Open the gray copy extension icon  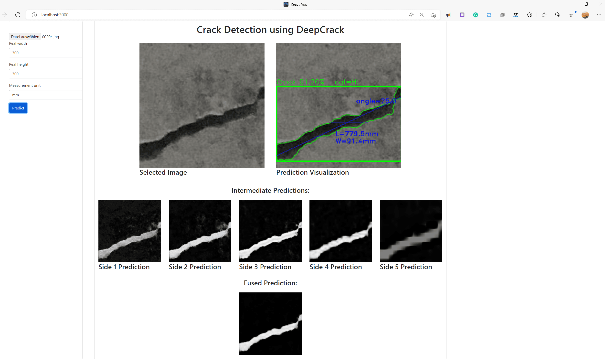click(502, 15)
